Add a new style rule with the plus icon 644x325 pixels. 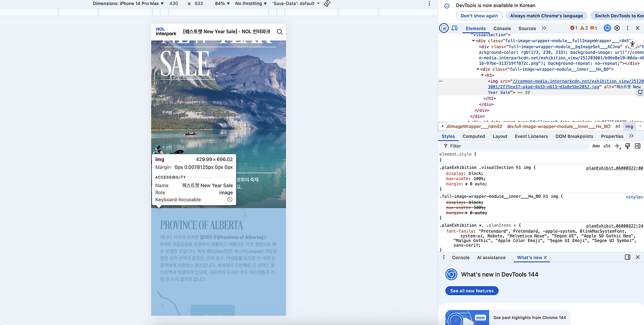click(617, 146)
